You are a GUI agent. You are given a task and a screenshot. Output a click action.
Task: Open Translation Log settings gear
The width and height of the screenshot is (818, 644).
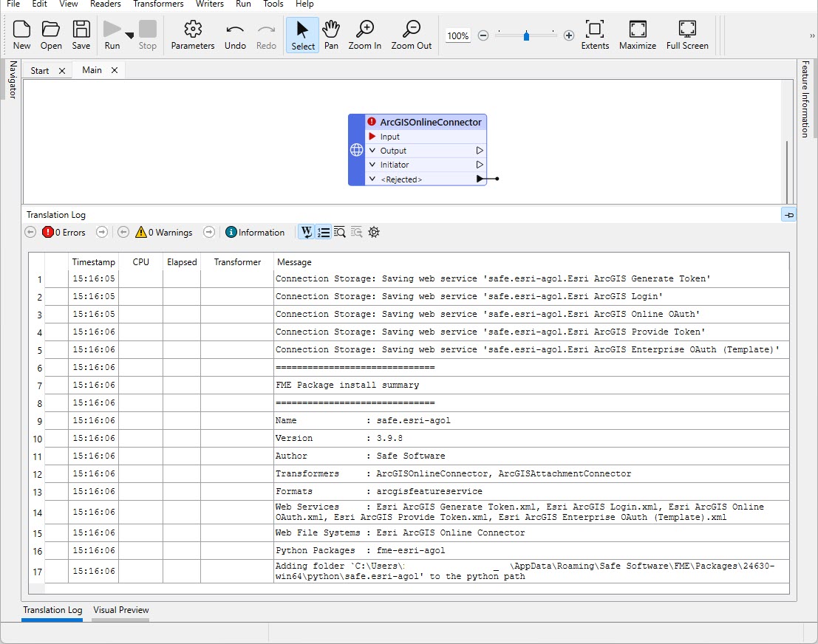click(x=373, y=232)
